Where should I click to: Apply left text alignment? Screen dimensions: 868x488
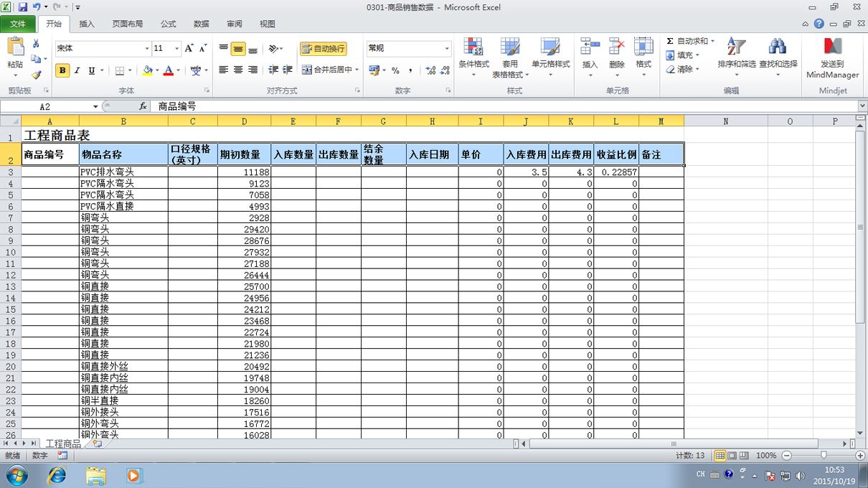point(224,70)
